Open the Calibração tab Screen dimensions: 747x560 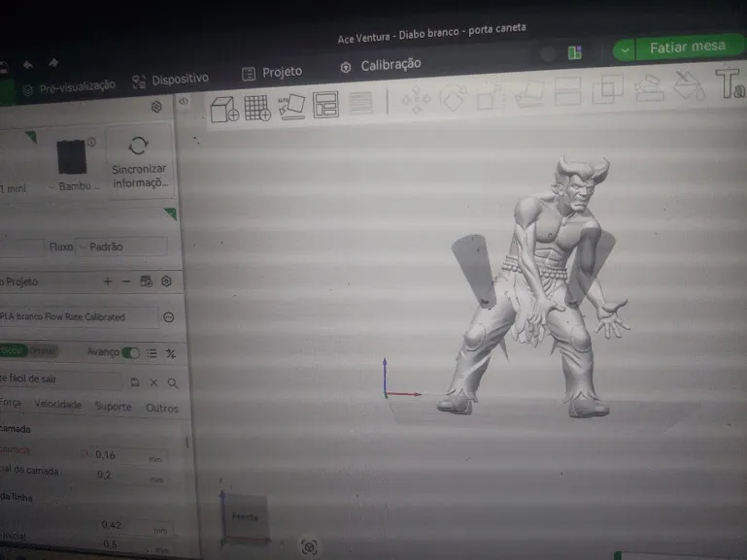pyautogui.click(x=381, y=66)
